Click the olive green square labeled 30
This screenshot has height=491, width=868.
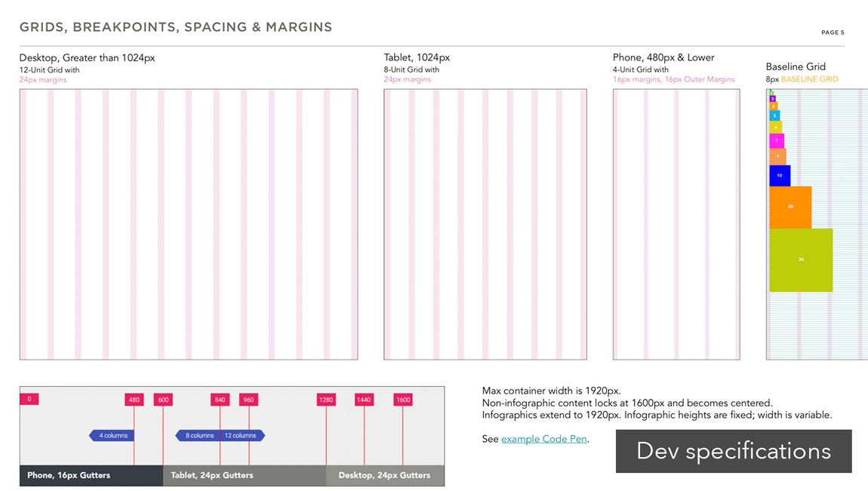801,260
